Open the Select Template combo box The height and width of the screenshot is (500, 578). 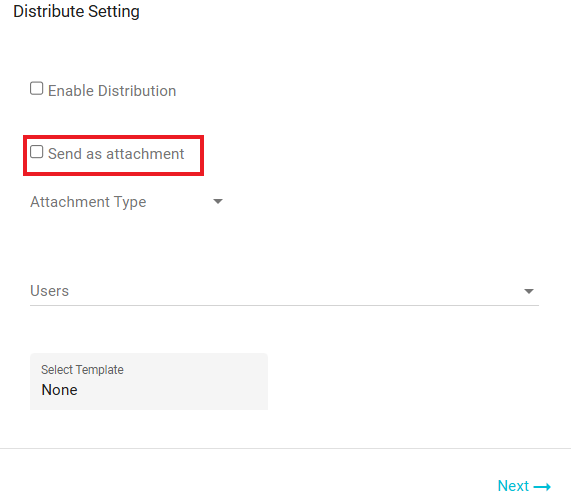coord(149,381)
